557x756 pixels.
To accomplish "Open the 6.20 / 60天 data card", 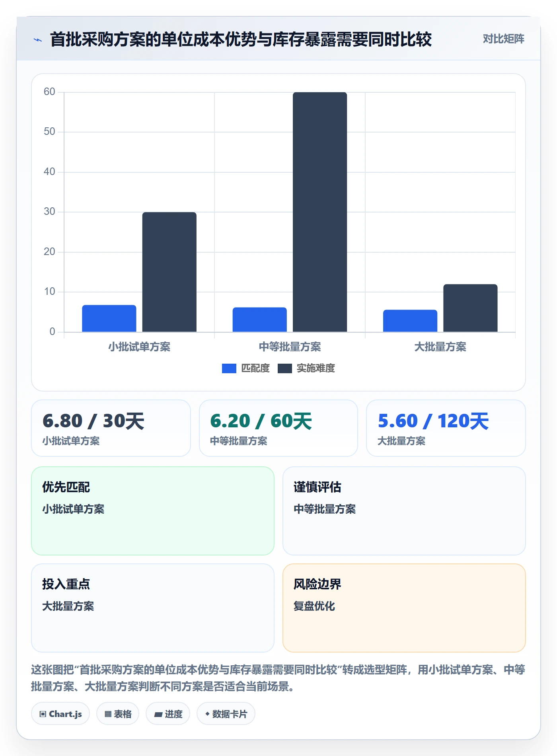I will [278, 428].
